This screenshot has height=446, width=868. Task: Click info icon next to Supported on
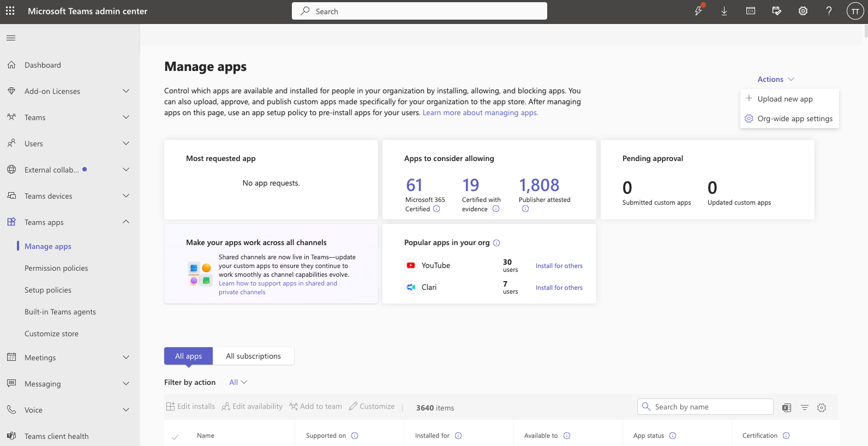tap(355, 436)
